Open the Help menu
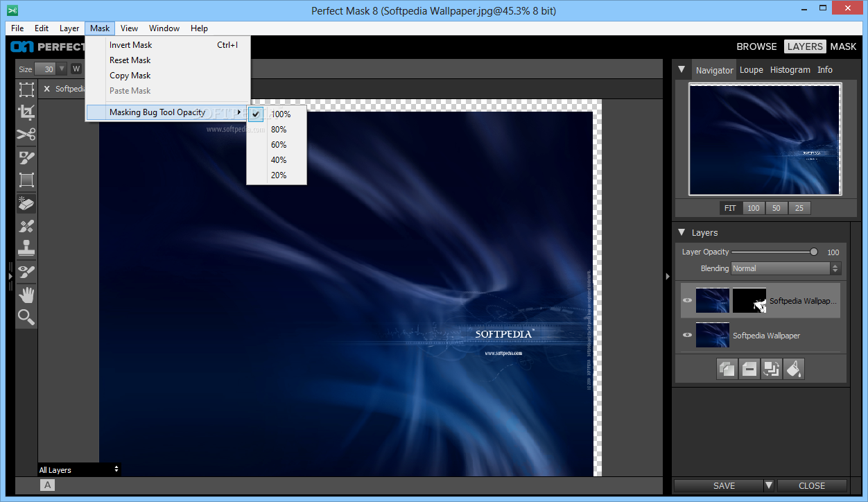Viewport: 868px width, 502px height. click(x=199, y=28)
